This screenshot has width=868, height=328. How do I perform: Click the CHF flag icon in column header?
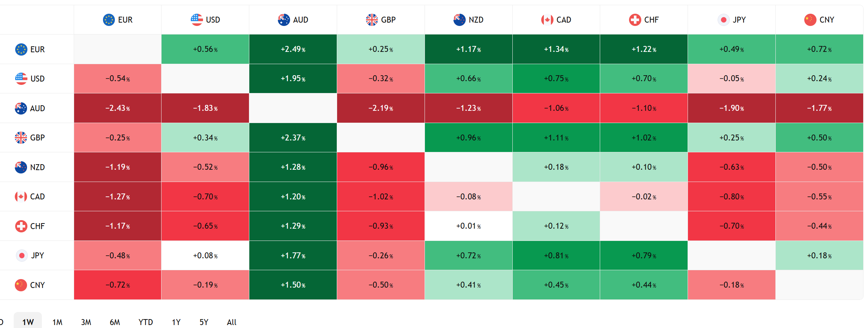point(635,20)
